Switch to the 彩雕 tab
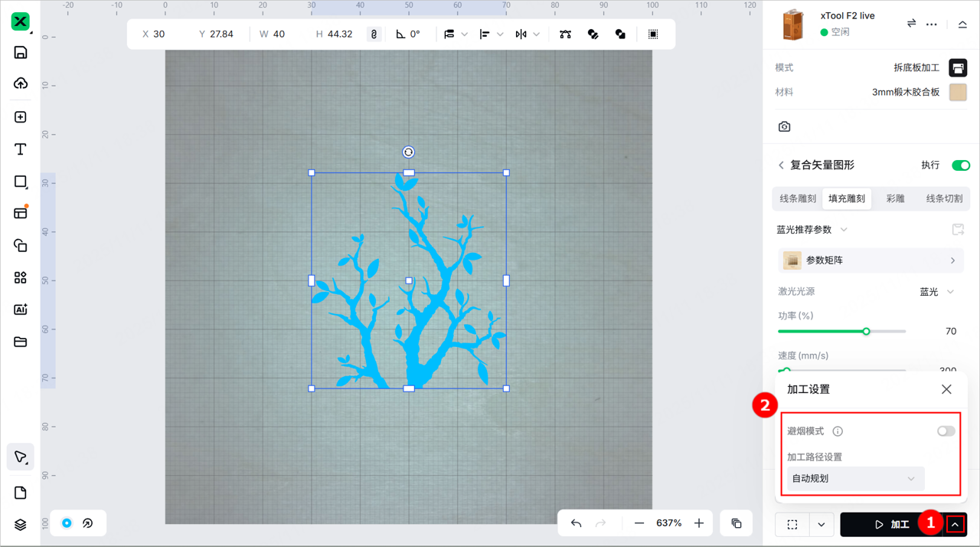The image size is (980, 547). point(895,199)
